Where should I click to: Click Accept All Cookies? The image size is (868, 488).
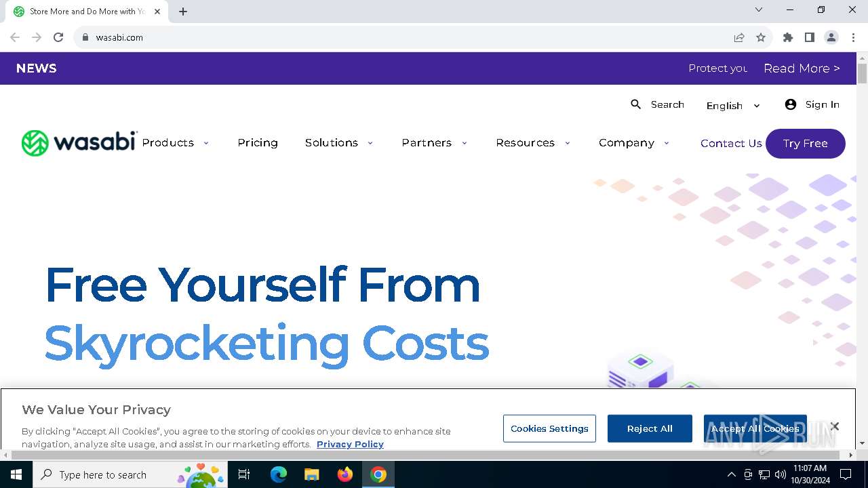[755, 428]
